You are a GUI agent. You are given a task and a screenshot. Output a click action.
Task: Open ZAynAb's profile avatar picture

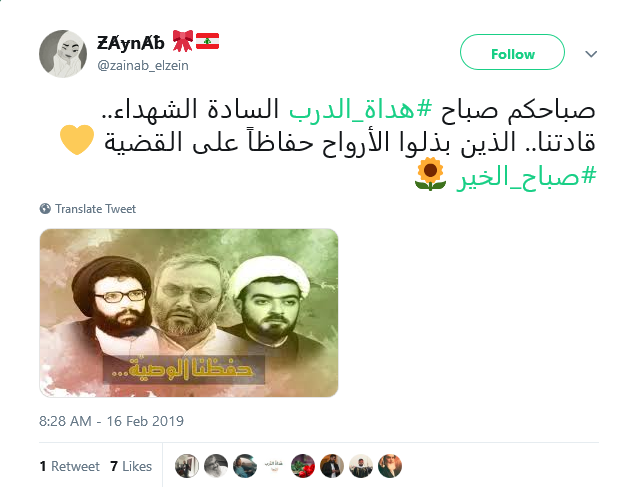pos(63,54)
